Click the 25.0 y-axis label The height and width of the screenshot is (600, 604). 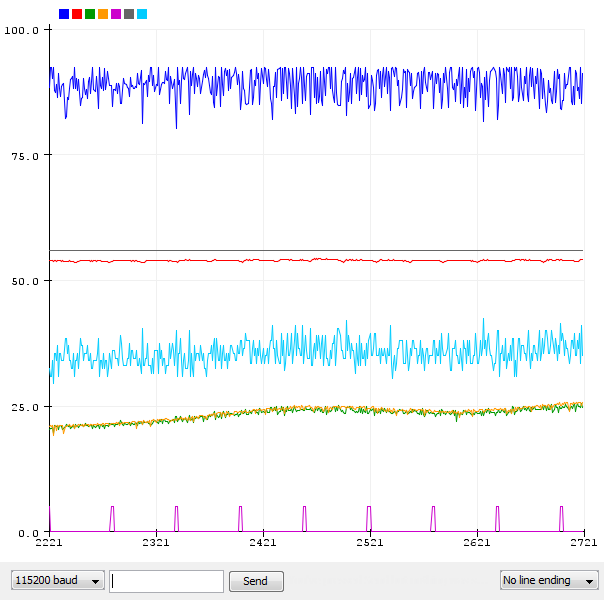pos(24,408)
